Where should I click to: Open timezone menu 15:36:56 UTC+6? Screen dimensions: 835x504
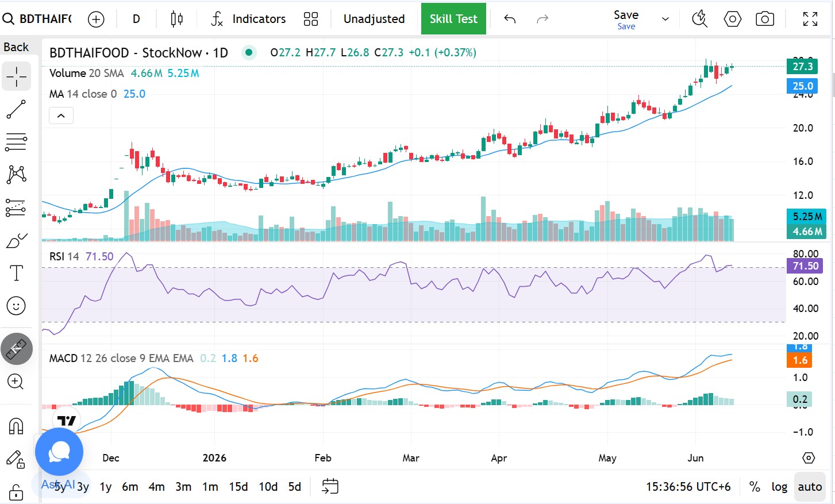tap(688, 487)
